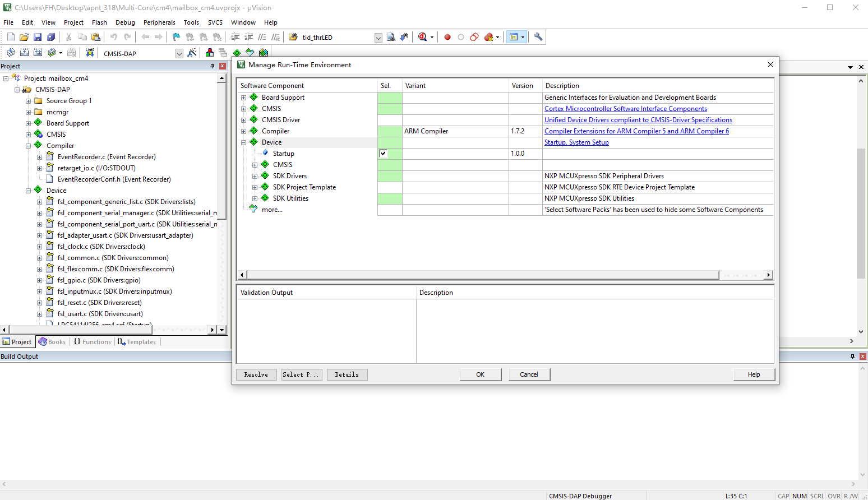868x500 pixels.
Task: Click the Toggle Bookmark flag icon
Action: click(176, 37)
